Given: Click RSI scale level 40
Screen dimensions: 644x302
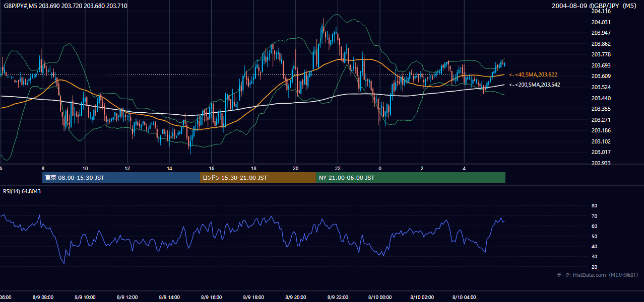Looking at the screenshot, I should (594, 247).
